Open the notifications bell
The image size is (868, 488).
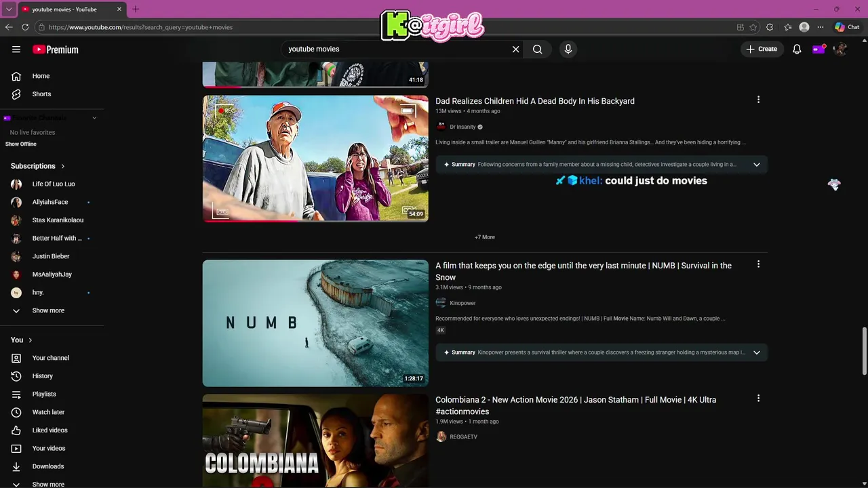tap(797, 49)
